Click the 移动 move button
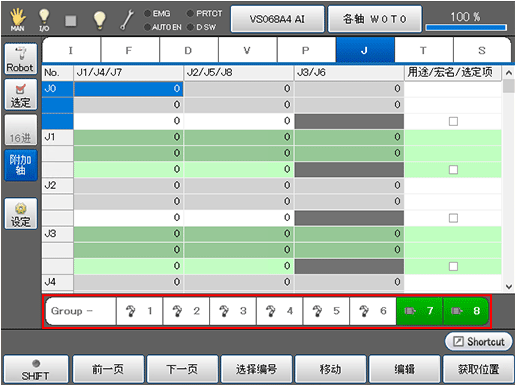Image resolution: width=515 pixels, height=385 pixels. (x=330, y=369)
